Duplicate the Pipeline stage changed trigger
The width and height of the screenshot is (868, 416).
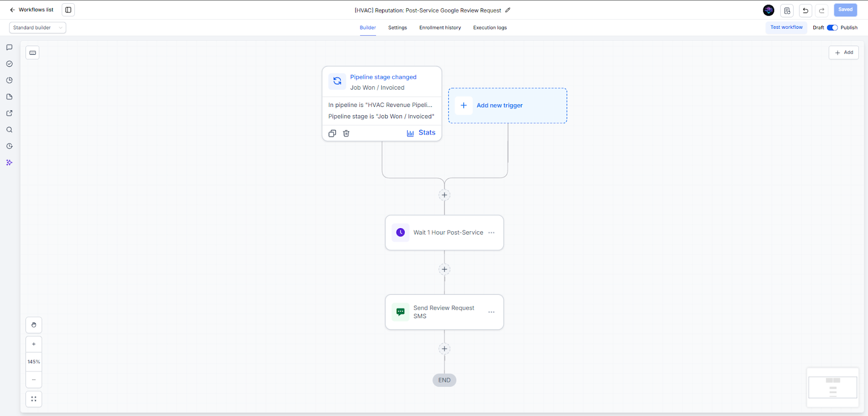pyautogui.click(x=332, y=133)
